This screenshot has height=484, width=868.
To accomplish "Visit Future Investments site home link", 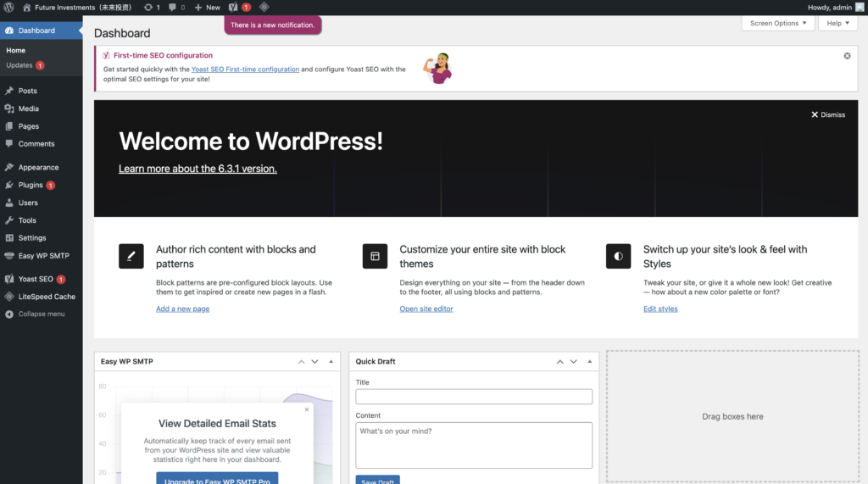I will (x=77, y=7).
